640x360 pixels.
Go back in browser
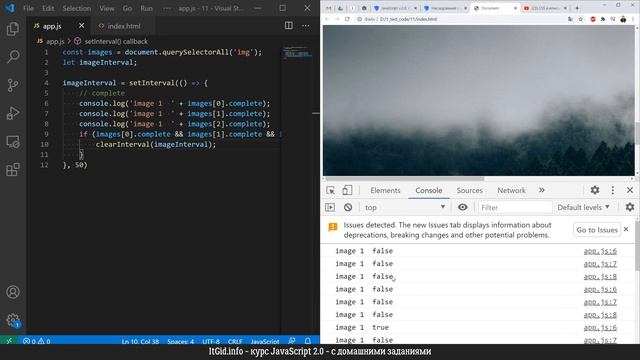click(x=327, y=19)
